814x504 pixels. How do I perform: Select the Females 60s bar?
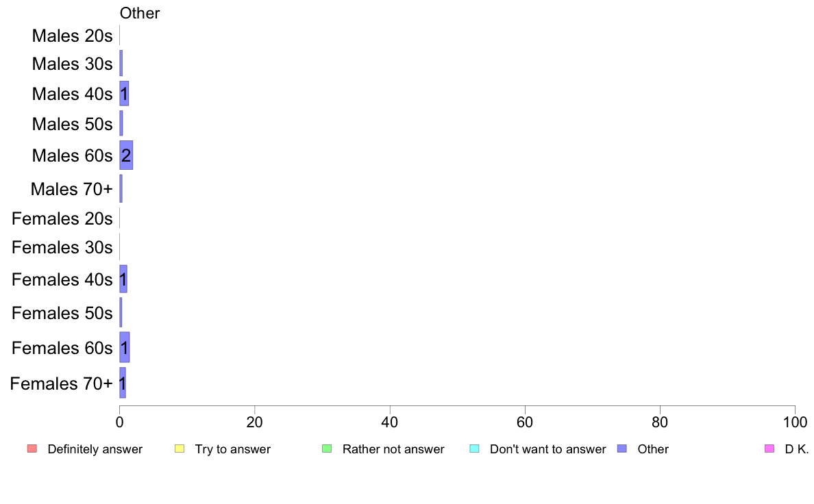(125, 347)
